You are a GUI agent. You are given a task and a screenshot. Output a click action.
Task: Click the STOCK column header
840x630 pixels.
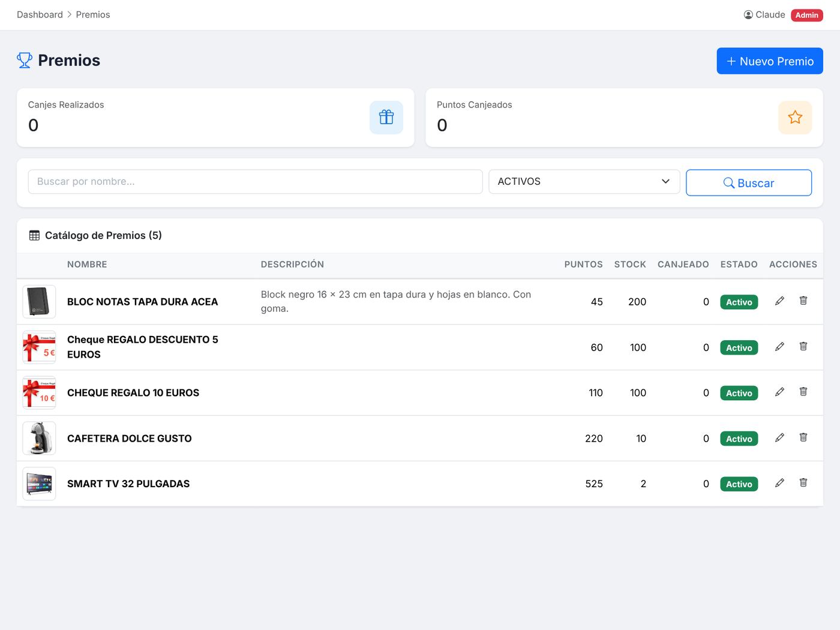[630, 265]
